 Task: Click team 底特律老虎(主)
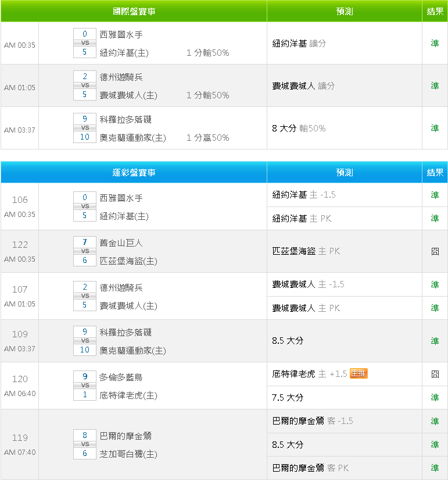(x=128, y=396)
